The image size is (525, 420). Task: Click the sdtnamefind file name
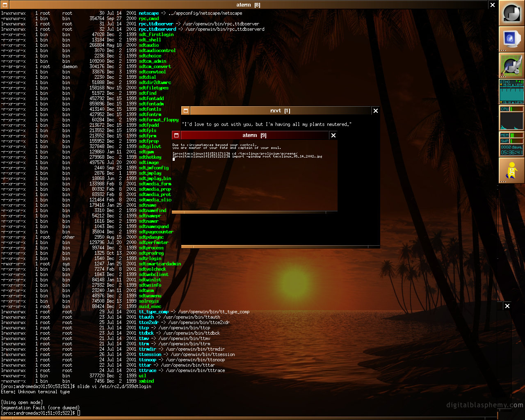pyautogui.click(x=153, y=210)
